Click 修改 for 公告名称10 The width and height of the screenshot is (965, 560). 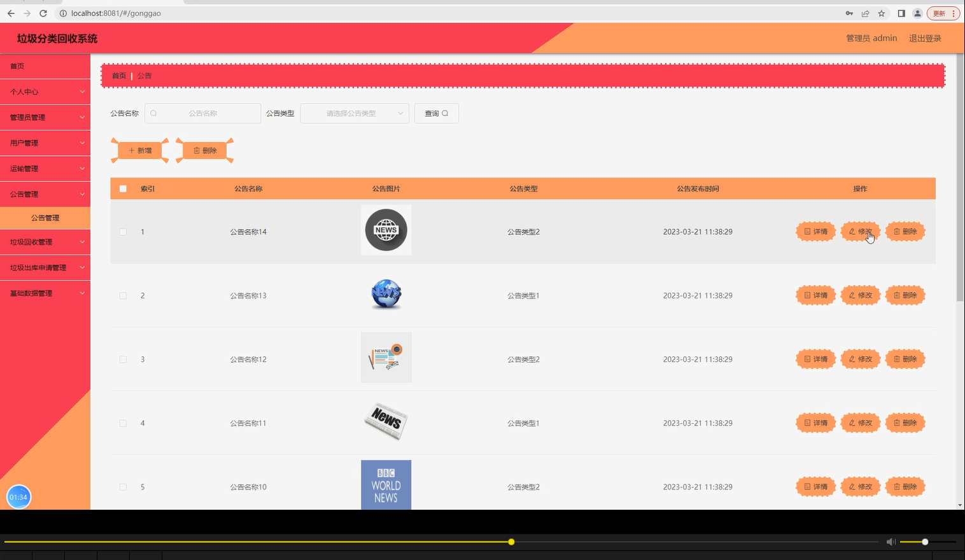860,487
